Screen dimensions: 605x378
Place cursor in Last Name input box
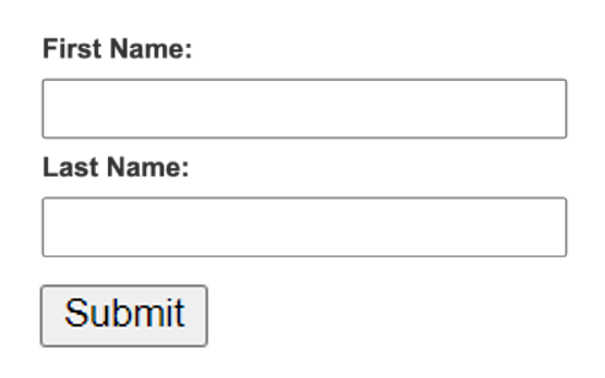click(304, 227)
